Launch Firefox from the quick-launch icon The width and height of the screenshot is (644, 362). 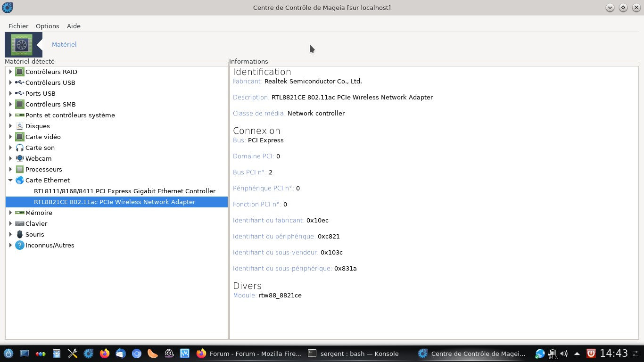point(105,354)
